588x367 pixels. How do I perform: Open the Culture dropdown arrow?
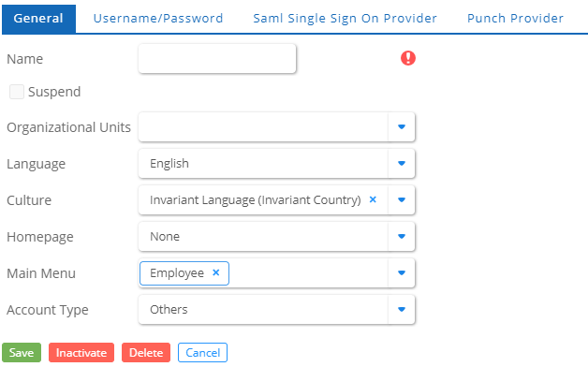402,199
